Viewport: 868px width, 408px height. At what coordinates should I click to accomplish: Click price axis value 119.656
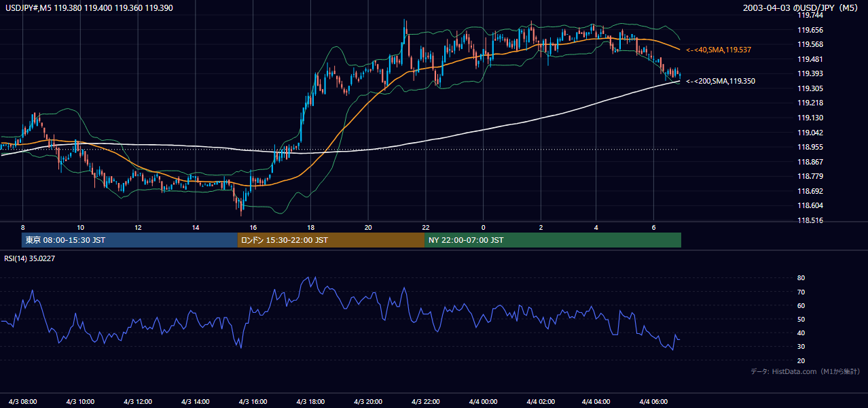point(809,30)
